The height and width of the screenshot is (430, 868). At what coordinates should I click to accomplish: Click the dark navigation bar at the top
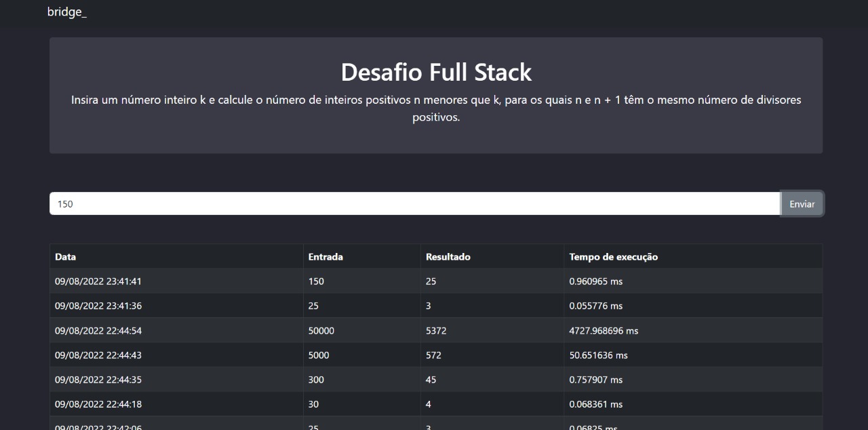click(434, 12)
